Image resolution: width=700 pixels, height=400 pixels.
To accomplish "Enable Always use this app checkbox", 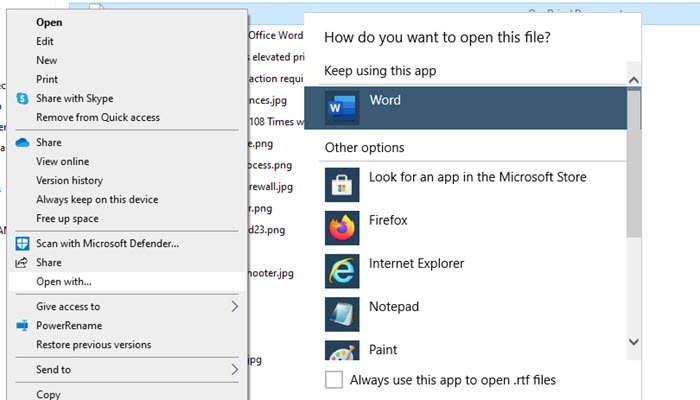I will [334, 380].
